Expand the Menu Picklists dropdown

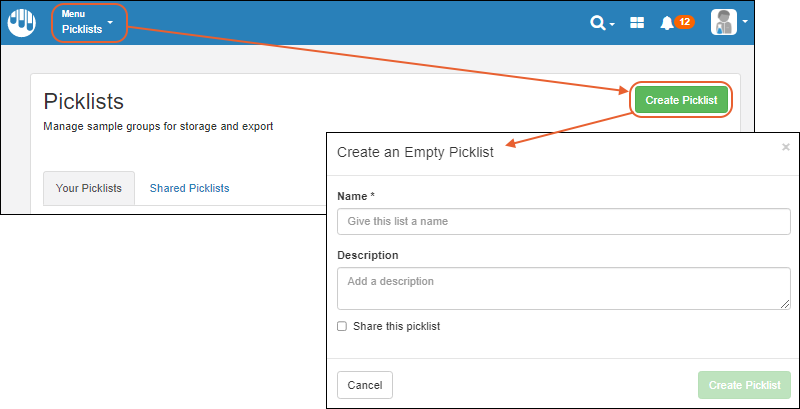88,22
